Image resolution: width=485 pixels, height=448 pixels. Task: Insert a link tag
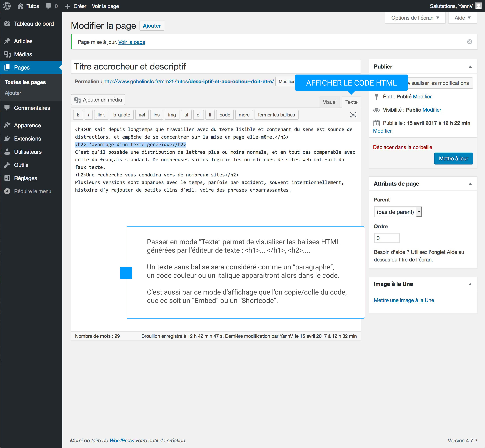101,115
